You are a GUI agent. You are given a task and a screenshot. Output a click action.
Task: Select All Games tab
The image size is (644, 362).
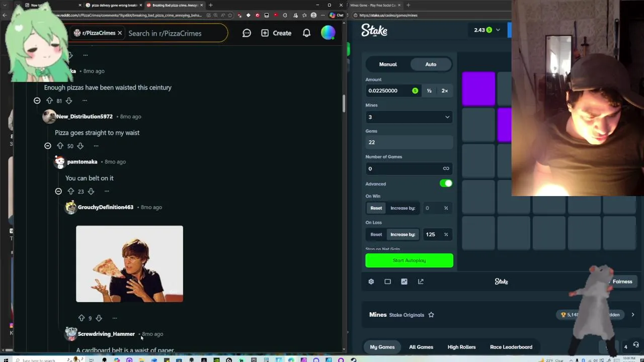[421, 347]
